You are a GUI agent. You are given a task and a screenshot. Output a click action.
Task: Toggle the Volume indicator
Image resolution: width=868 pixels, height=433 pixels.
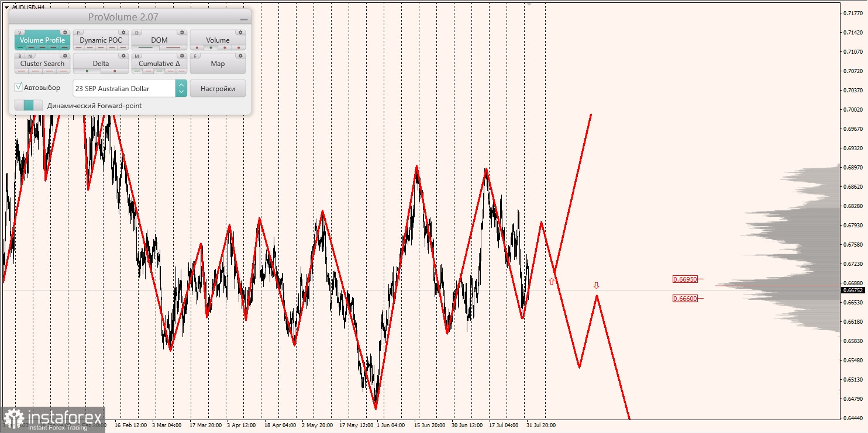click(x=218, y=40)
